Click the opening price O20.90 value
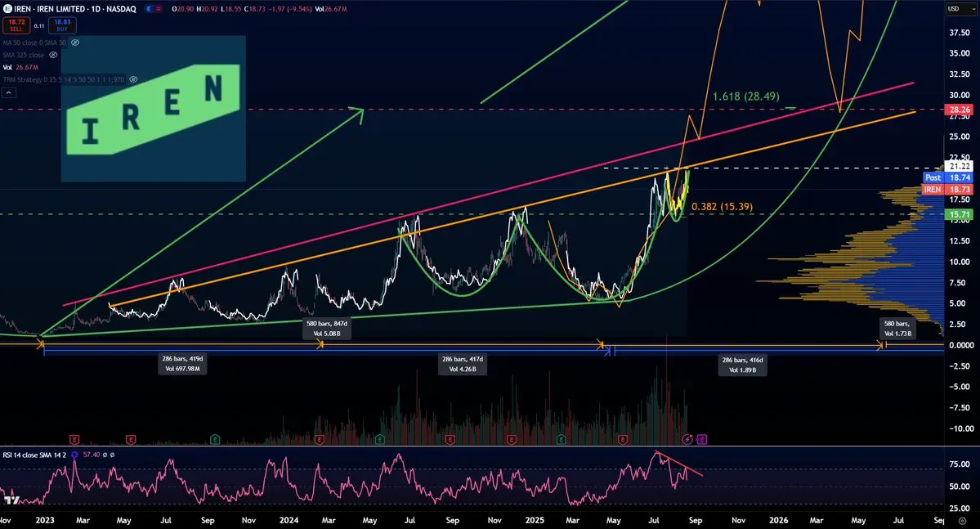Viewport: 980px width, 529px height. point(182,9)
